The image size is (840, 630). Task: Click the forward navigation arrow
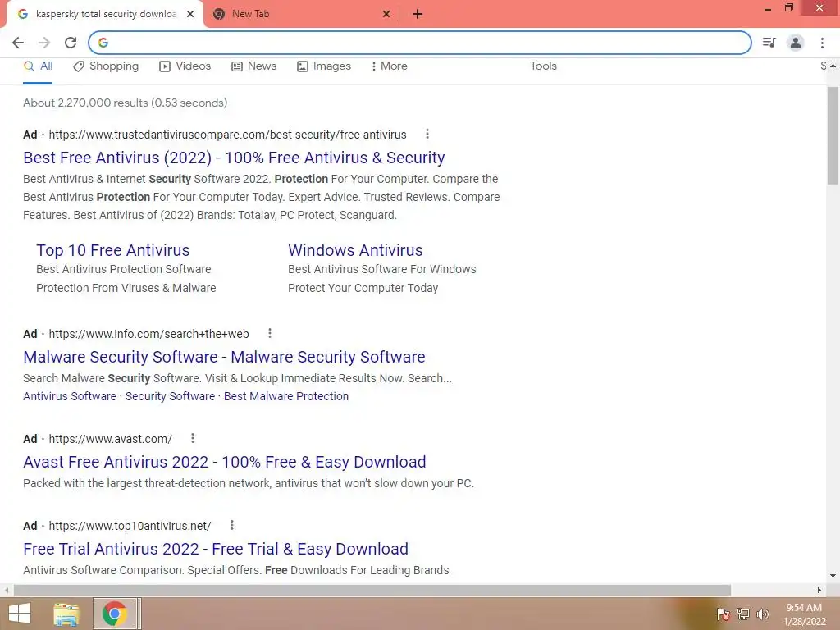tap(44, 43)
